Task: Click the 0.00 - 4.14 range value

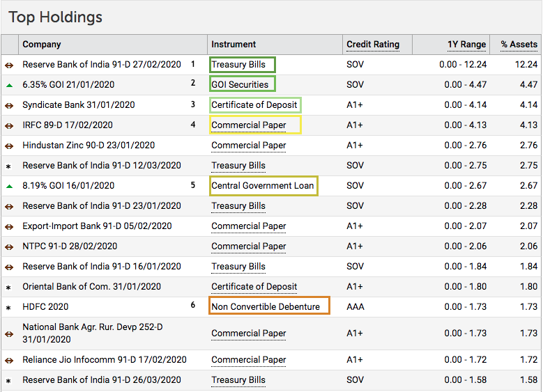Action: 466,105
